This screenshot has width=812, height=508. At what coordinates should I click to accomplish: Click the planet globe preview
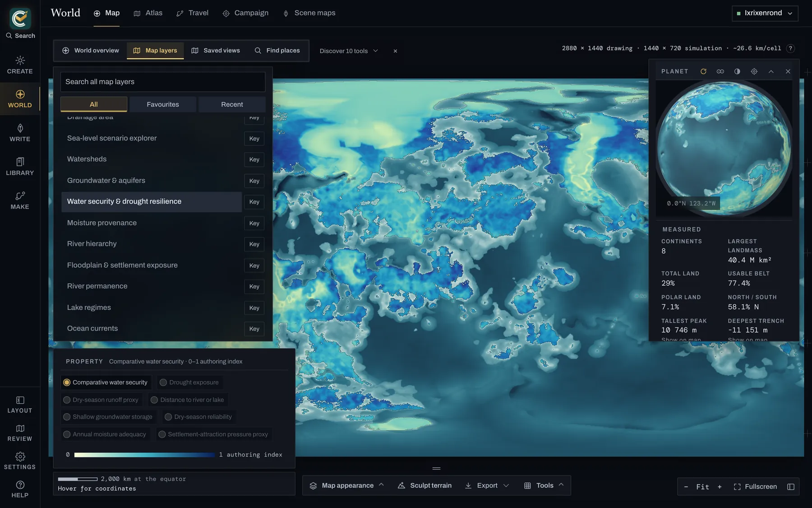click(724, 149)
